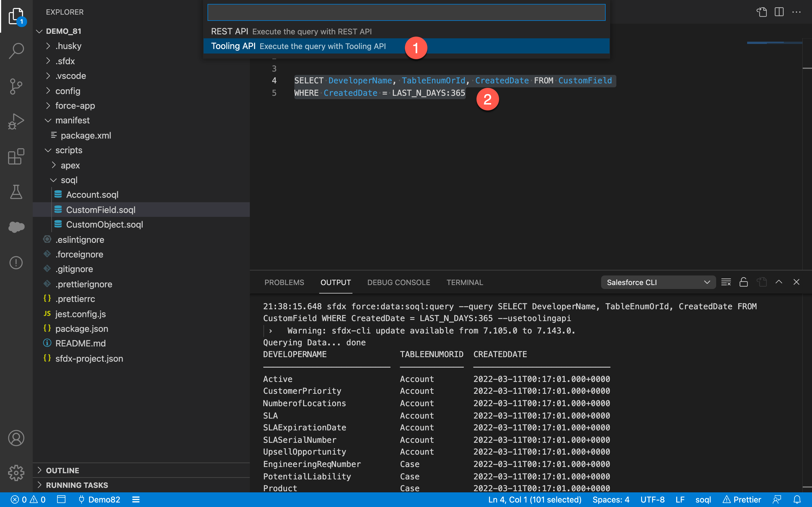This screenshot has height=507, width=812.
Task: Clear the Output panel
Action: (x=726, y=282)
